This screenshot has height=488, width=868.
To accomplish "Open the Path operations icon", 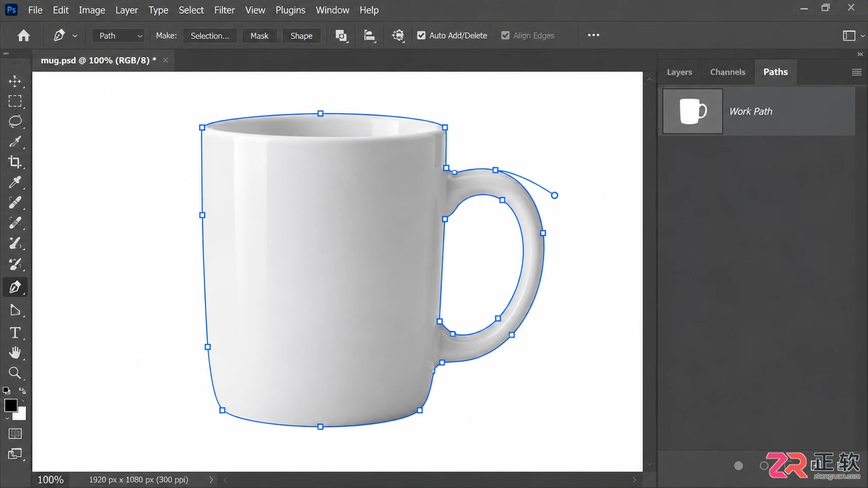I will coord(341,36).
